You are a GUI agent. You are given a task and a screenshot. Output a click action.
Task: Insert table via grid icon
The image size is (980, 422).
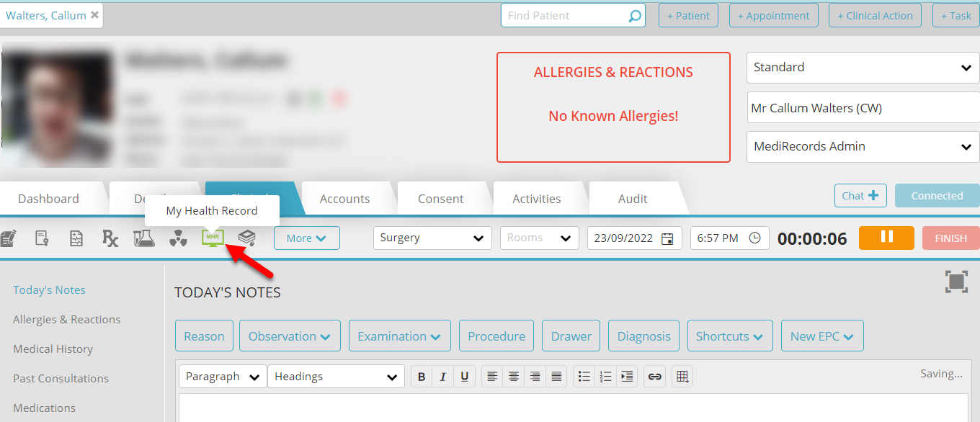[682, 376]
